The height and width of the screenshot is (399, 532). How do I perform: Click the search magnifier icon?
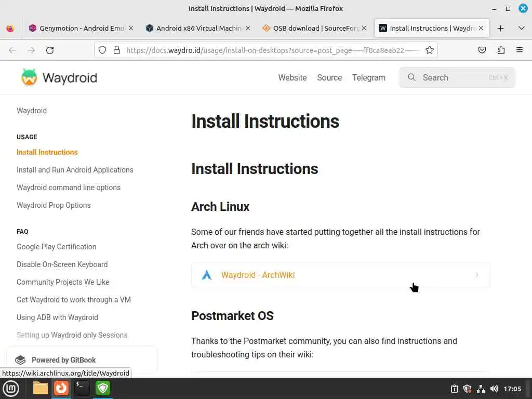click(411, 77)
